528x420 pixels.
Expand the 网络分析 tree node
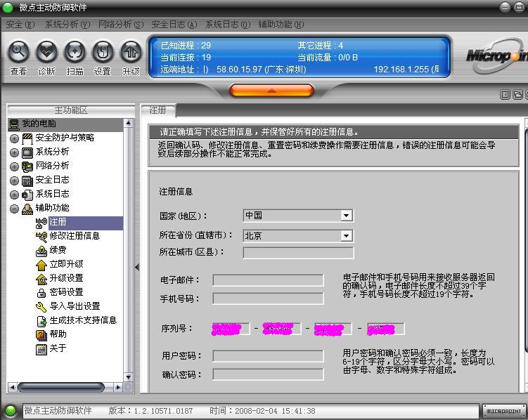(x=14, y=166)
